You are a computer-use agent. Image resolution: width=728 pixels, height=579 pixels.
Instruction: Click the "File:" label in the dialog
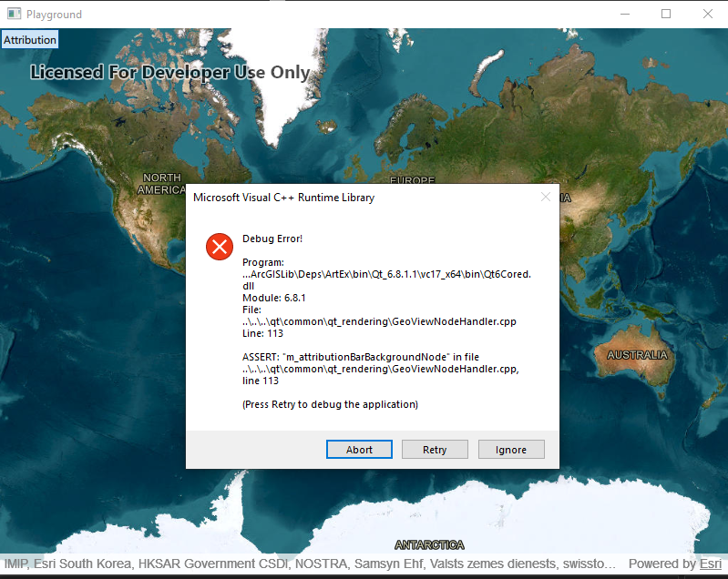click(x=251, y=310)
